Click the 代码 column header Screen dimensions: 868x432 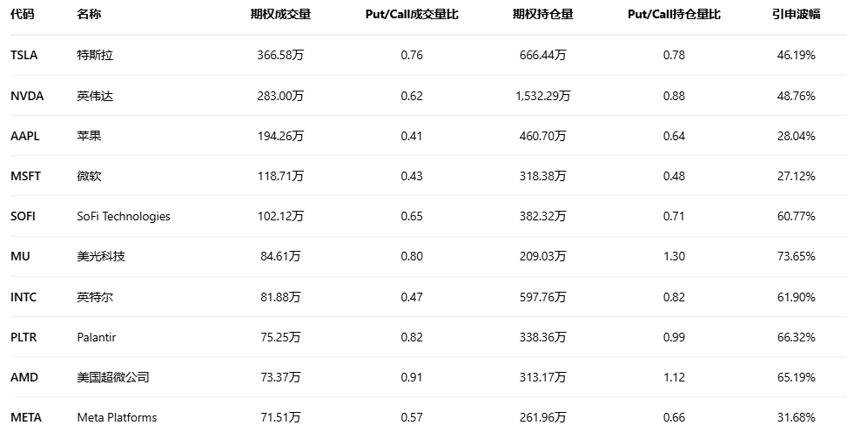point(22,15)
